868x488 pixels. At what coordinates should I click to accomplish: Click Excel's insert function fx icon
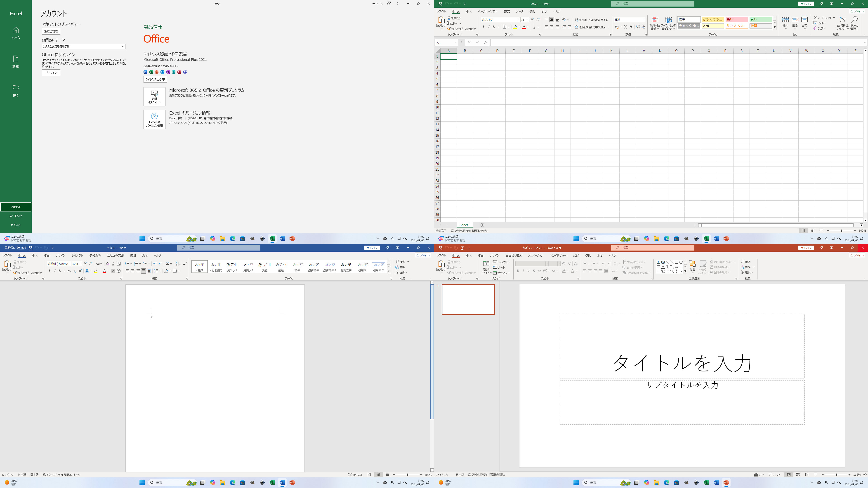[x=485, y=42]
